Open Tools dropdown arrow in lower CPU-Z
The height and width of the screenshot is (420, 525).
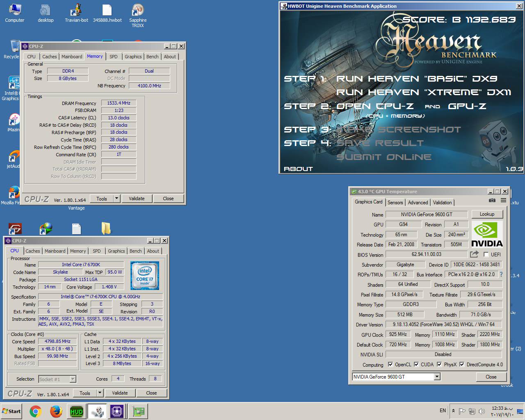pyautogui.click(x=100, y=393)
